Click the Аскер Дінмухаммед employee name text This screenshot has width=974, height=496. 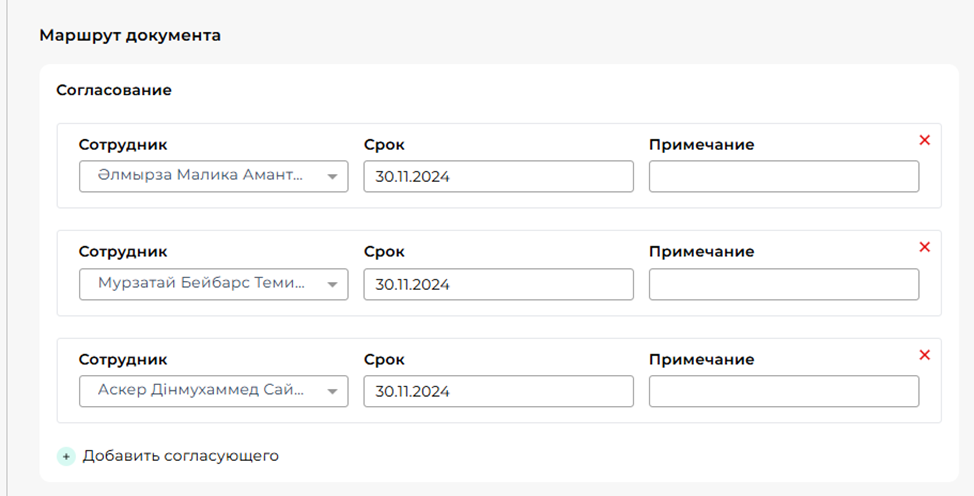200,392
